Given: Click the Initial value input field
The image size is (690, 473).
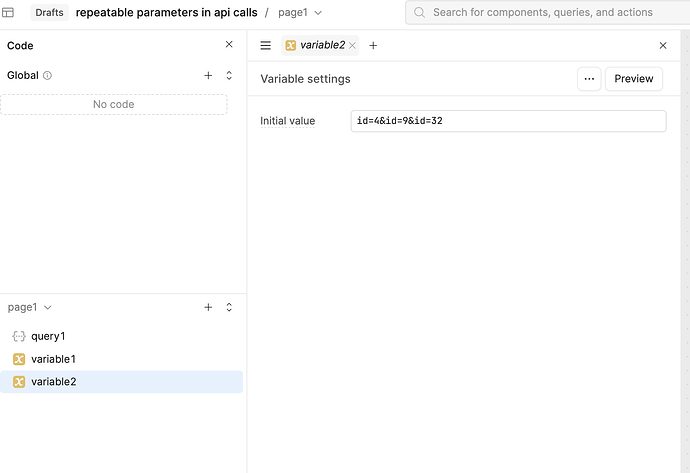Looking at the screenshot, I should coord(508,121).
